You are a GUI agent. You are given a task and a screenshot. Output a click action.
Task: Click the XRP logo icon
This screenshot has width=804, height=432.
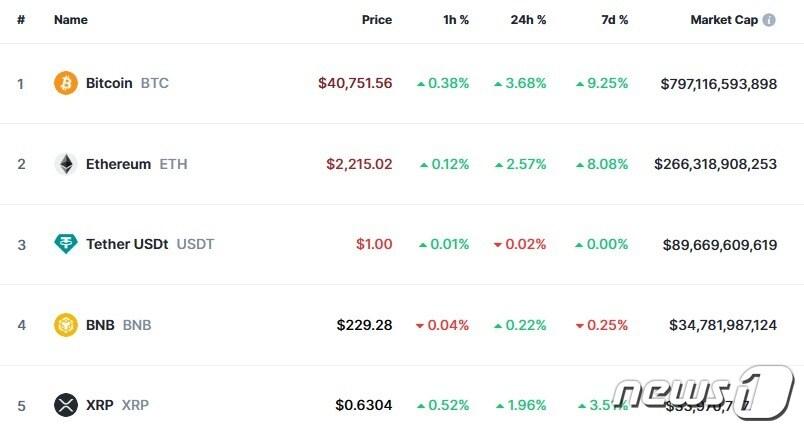click(66, 405)
